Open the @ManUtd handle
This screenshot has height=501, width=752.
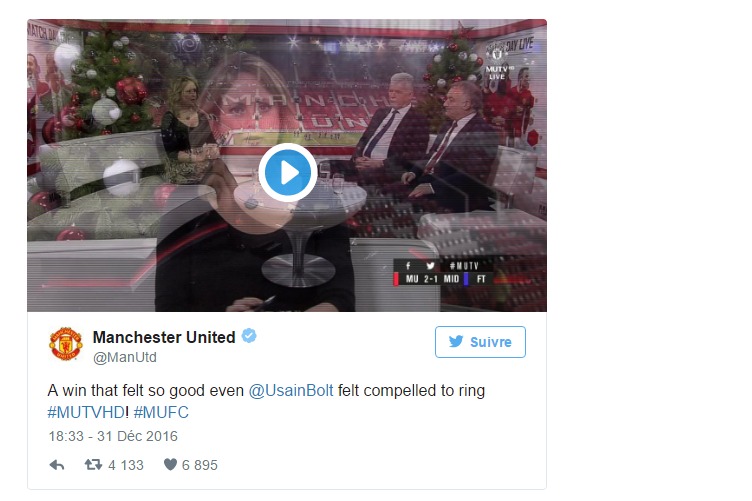pos(125,357)
